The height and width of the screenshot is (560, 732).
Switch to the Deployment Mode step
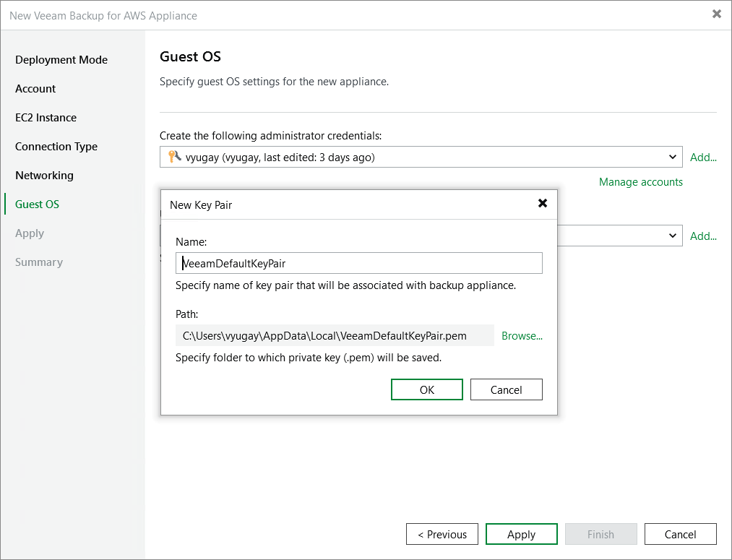[61, 59]
